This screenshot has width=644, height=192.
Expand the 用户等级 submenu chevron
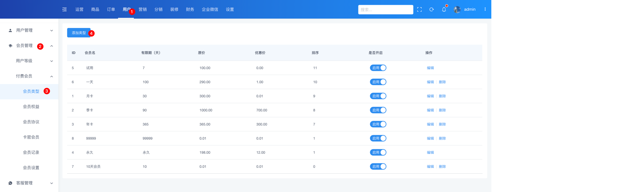[x=51, y=61]
